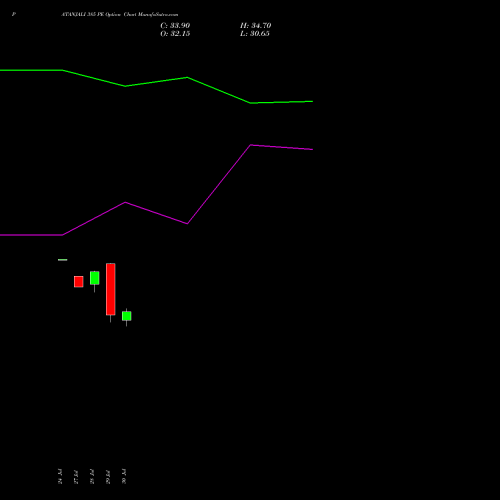Click the high value 'H: 34.70'
Image resolution: width=500 pixels, height=500 pixels.
click(x=255, y=26)
